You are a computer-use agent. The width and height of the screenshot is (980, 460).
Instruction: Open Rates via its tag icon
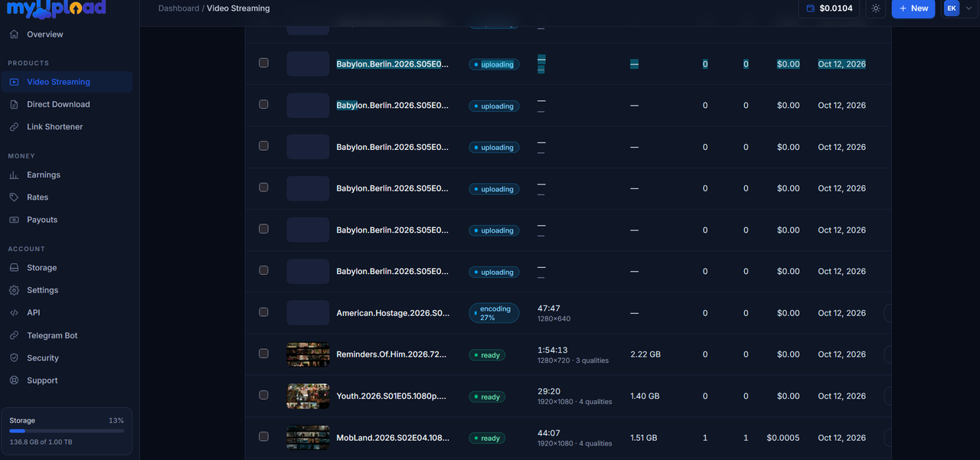click(14, 197)
